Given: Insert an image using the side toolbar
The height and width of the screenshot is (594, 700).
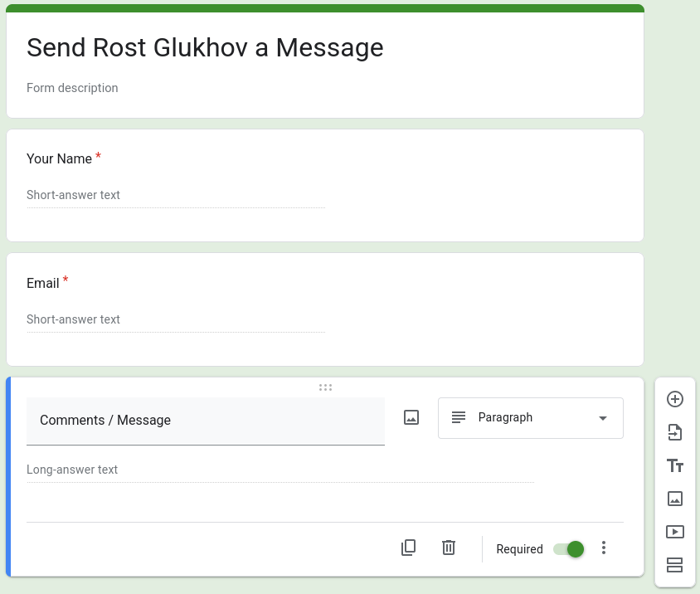Looking at the screenshot, I should coord(675,499).
